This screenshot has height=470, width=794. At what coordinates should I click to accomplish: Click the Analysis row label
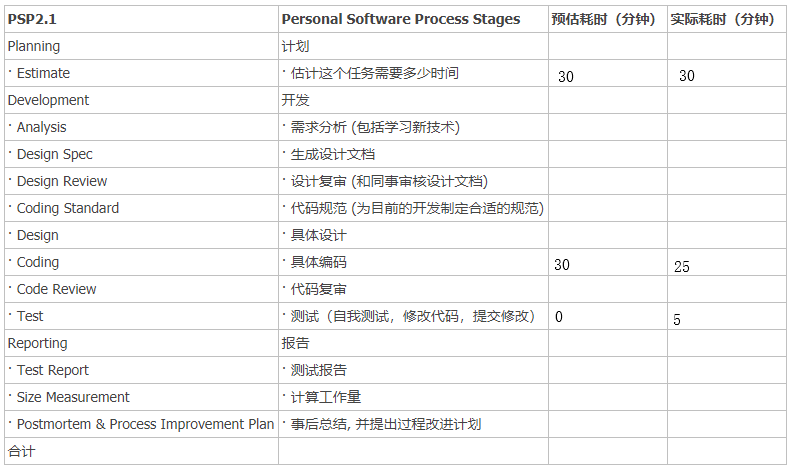[x=41, y=127]
